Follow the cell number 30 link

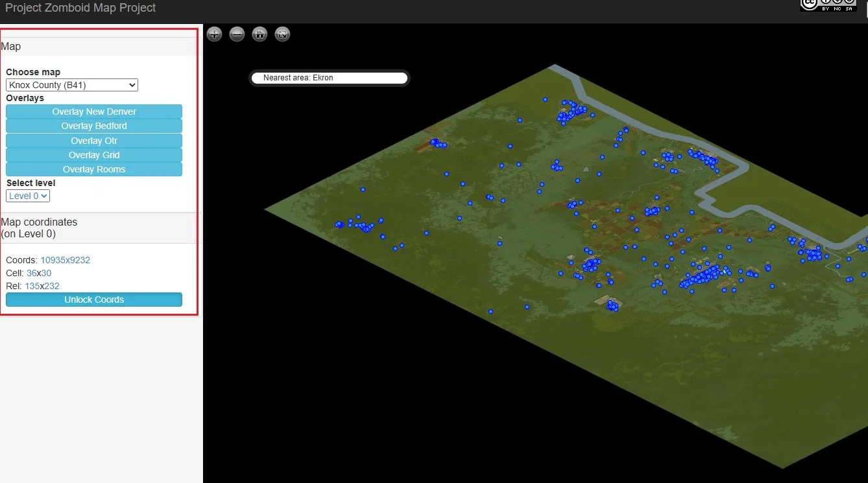(47, 273)
